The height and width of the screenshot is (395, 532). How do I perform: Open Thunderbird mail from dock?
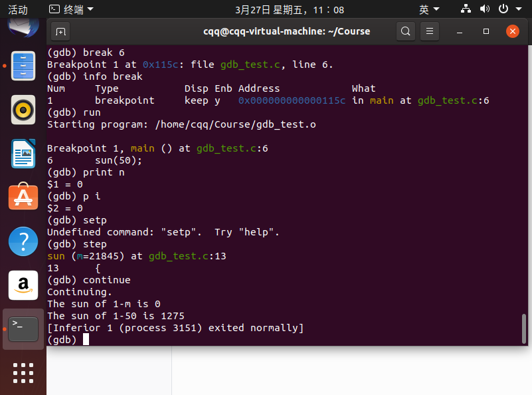click(23, 27)
